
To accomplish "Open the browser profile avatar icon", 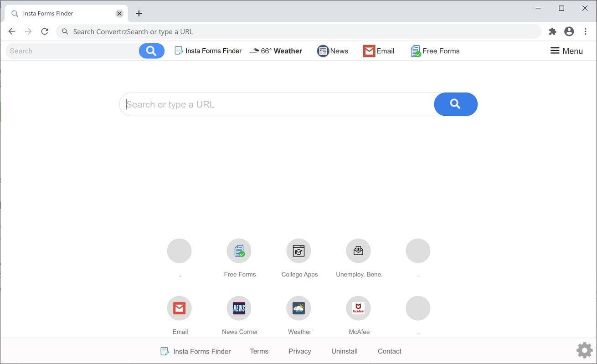I will (569, 31).
